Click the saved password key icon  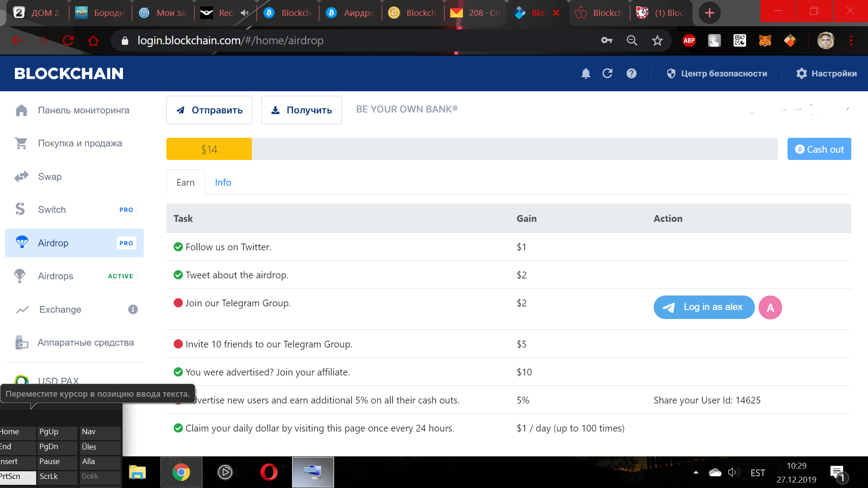tap(607, 41)
